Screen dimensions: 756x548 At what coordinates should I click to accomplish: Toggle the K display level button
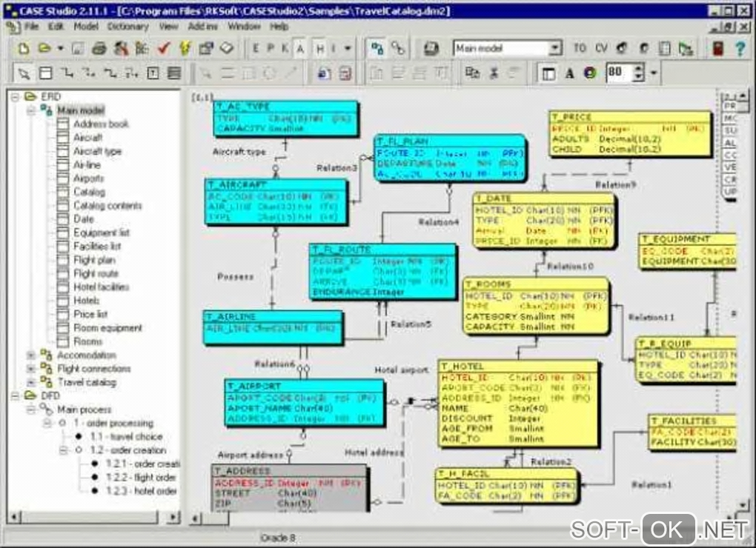coord(285,48)
